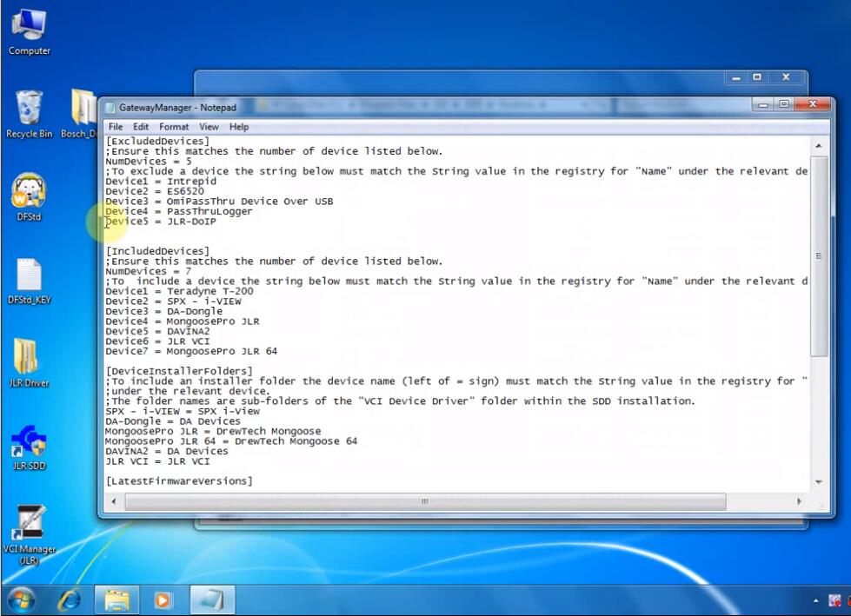Click the 'Device2 = ES6520' line
The width and height of the screenshot is (851, 616).
tap(155, 191)
